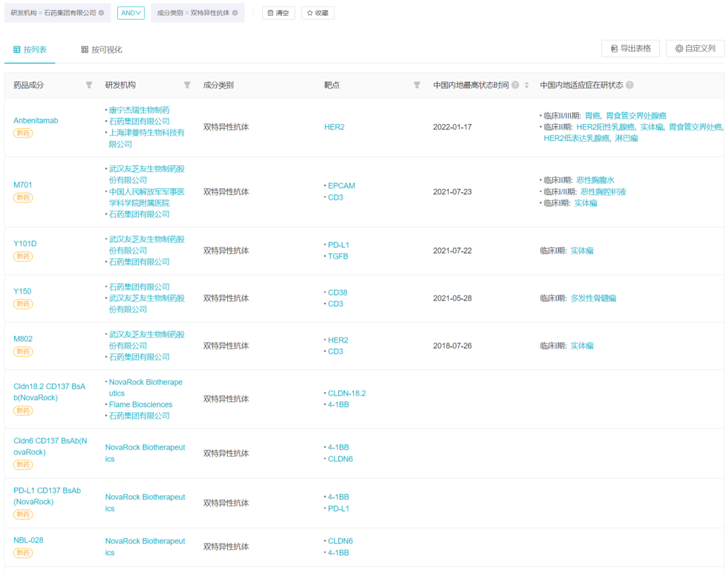Click 恶性胸腹水 indication link
The image size is (728, 572).
[595, 180]
